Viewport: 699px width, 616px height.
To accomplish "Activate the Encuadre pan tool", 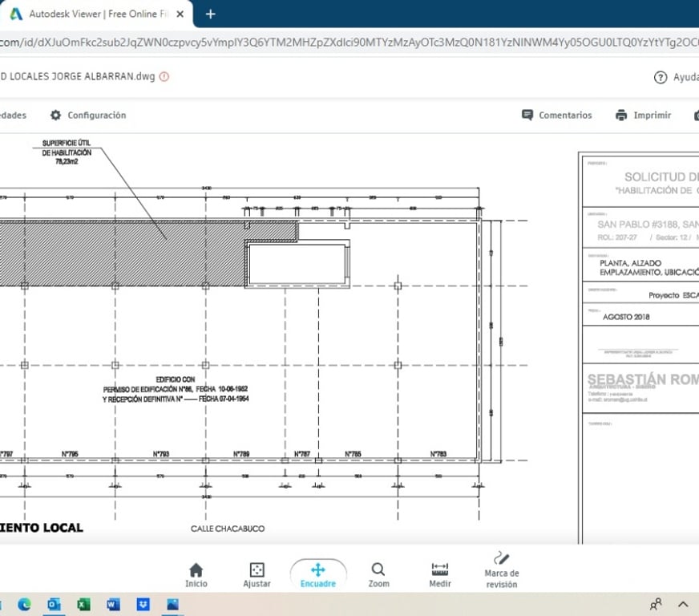I will [x=317, y=574].
